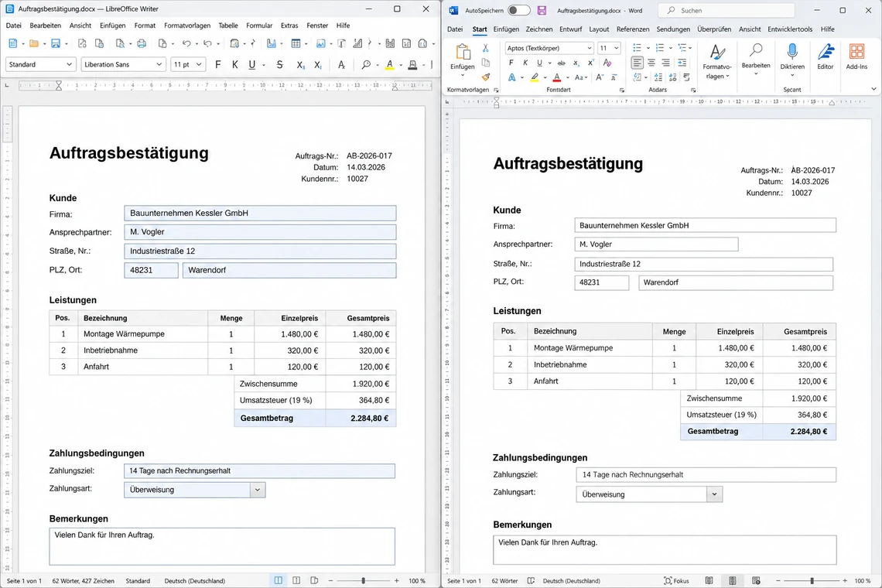This screenshot has width=882, height=588.
Task: Open the Liberation Sans font dropdown
Action: pos(159,65)
